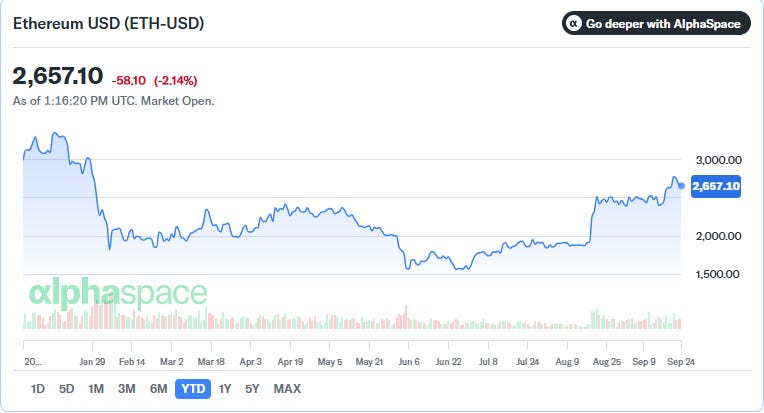Image resolution: width=764 pixels, height=413 pixels.
Task: Choose the 6M time range
Action: coord(158,389)
